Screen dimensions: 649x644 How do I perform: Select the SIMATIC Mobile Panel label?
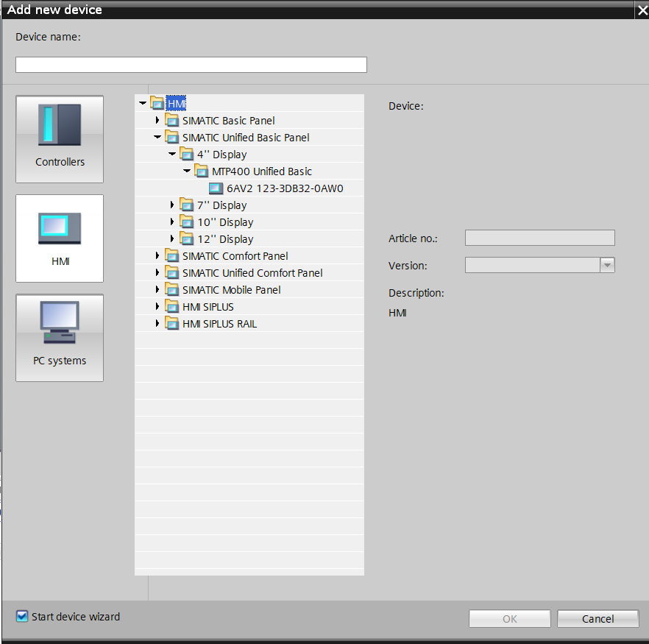click(x=231, y=290)
